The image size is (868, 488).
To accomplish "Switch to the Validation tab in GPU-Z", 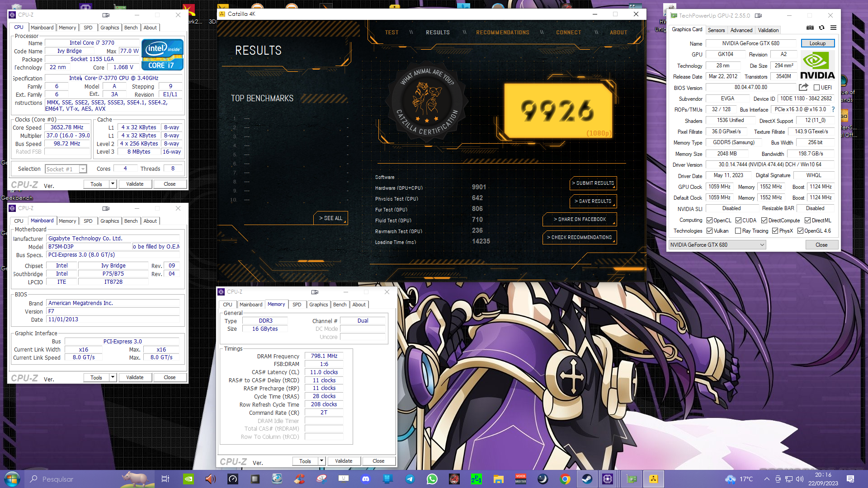I will point(768,30).
